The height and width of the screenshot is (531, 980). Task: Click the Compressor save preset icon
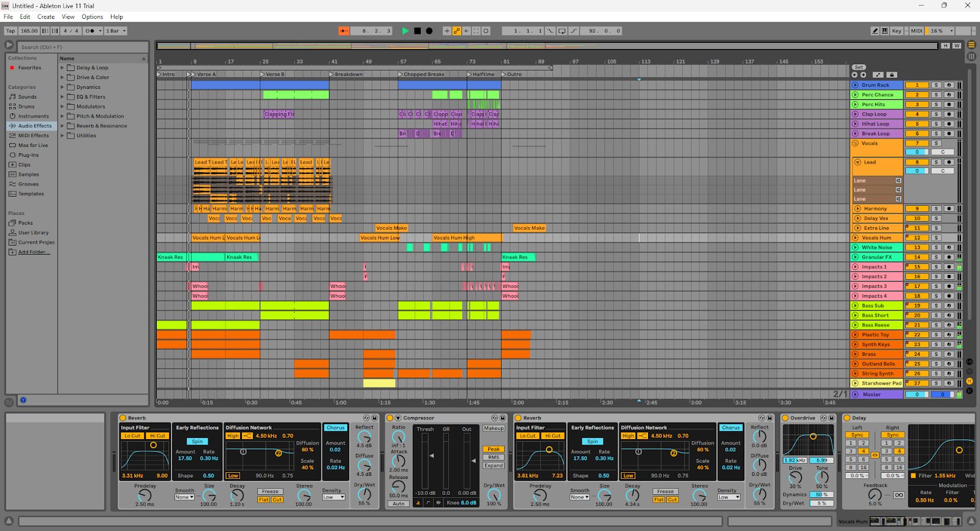click(x=503, y=418)
